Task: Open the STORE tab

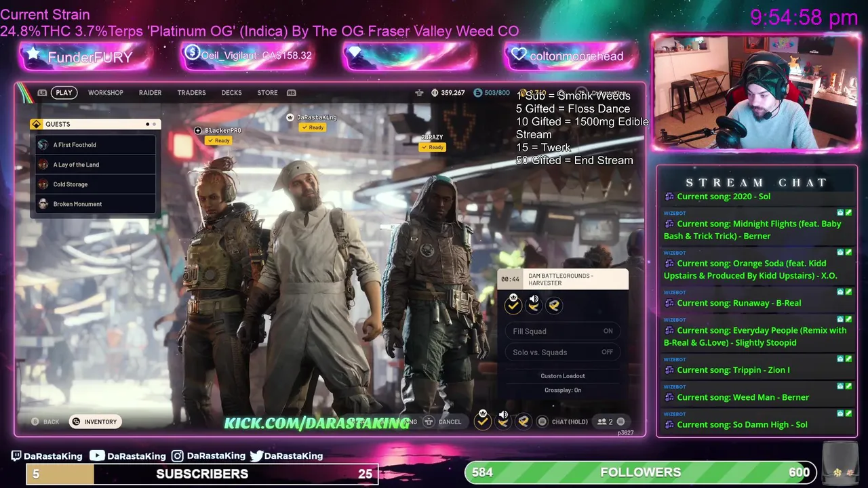Action: click(267, 93)
